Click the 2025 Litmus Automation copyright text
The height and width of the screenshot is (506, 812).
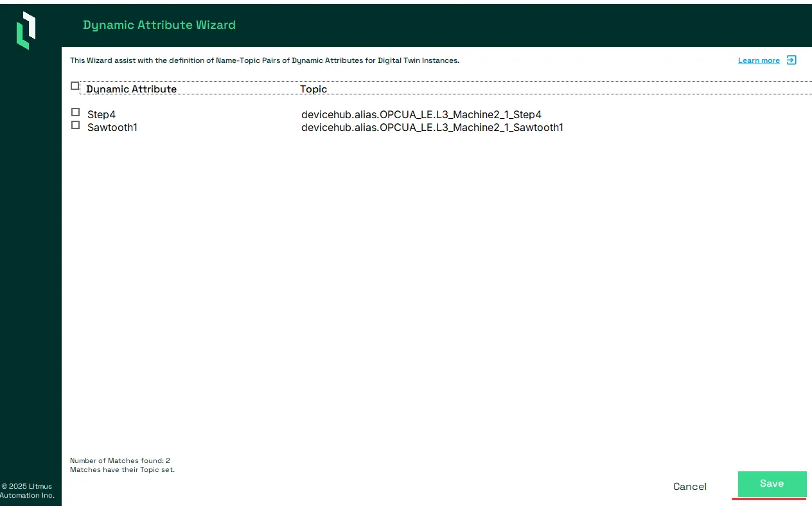click(27, 491)
